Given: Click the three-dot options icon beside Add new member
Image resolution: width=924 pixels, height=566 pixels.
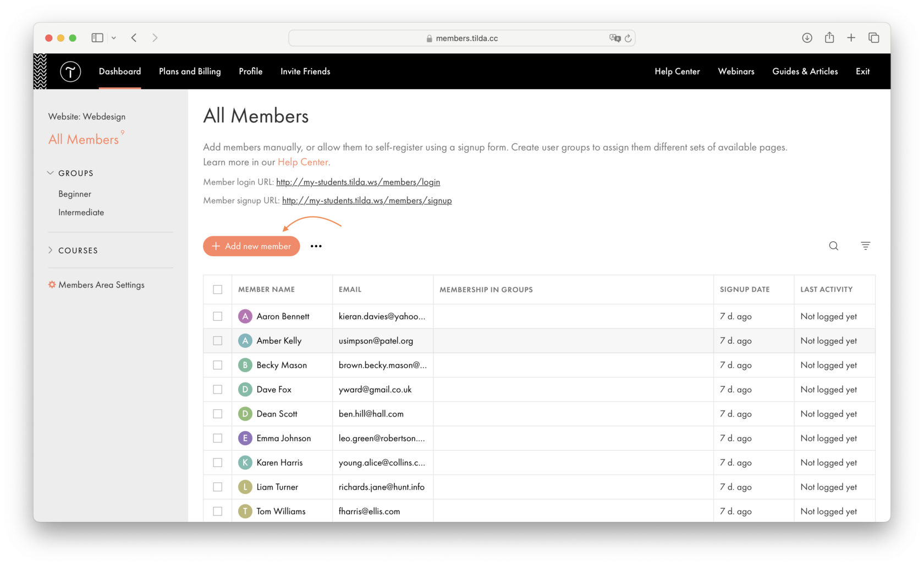Looking at the screenshot, I should pos(316,246).
